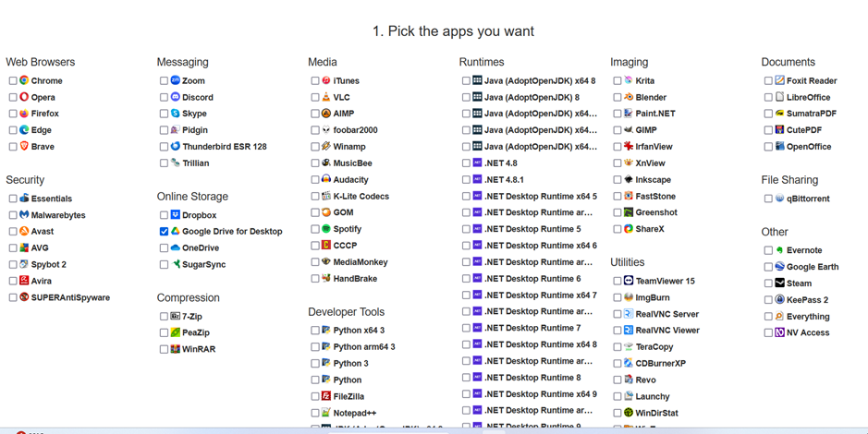Viewport: 868px width, 434px height.
Task: Click the "Pick the apps you want" heading
Action: pos(453,31)
